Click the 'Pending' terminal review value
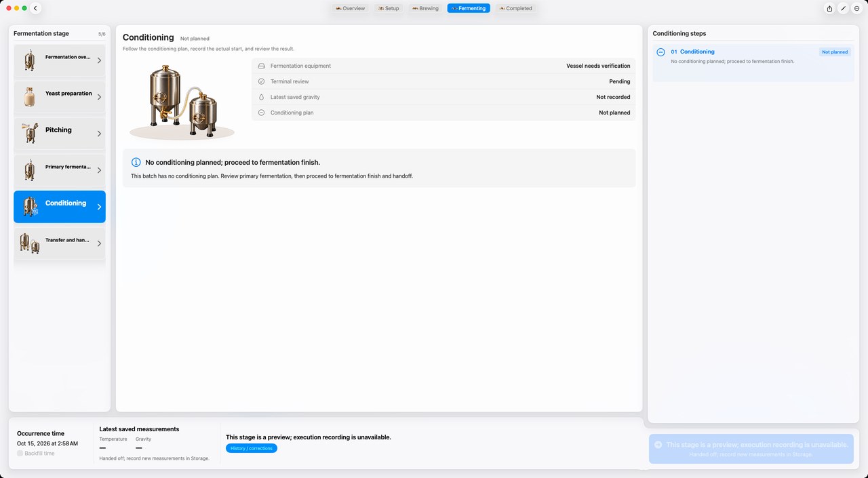This screenshot has width=868, height=478. [620, 81]
